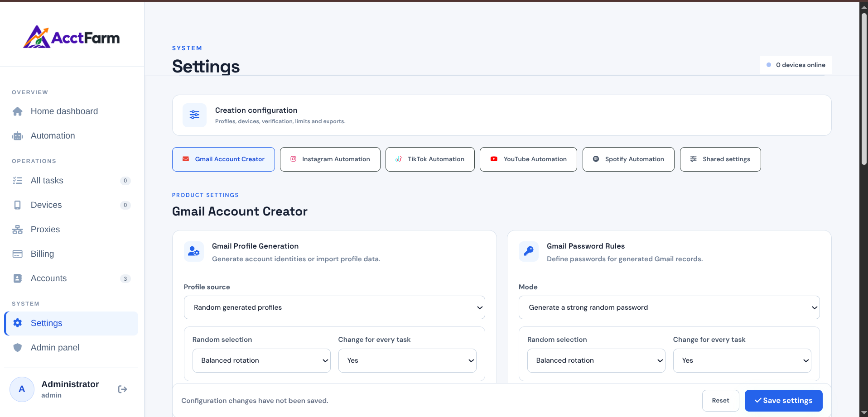Click the 0 devices online status badge
This screenshot has width=868, height=417.
pos(796,65)
